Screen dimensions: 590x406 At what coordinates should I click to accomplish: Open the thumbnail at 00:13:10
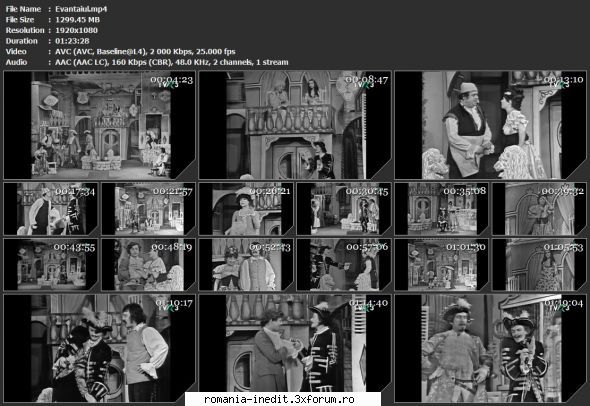click(490, 125)
